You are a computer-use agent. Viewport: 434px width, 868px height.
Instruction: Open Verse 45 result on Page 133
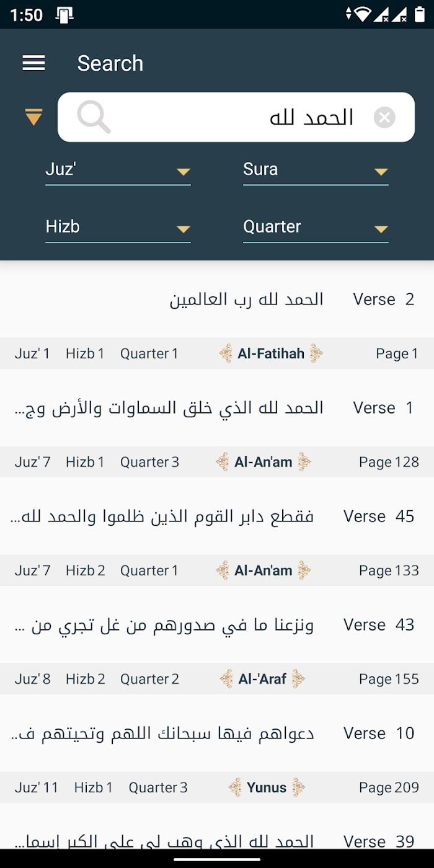point(217,516)
